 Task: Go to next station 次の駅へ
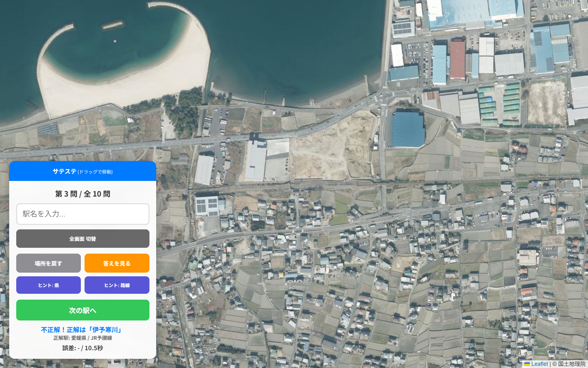(x=83, y=310)
